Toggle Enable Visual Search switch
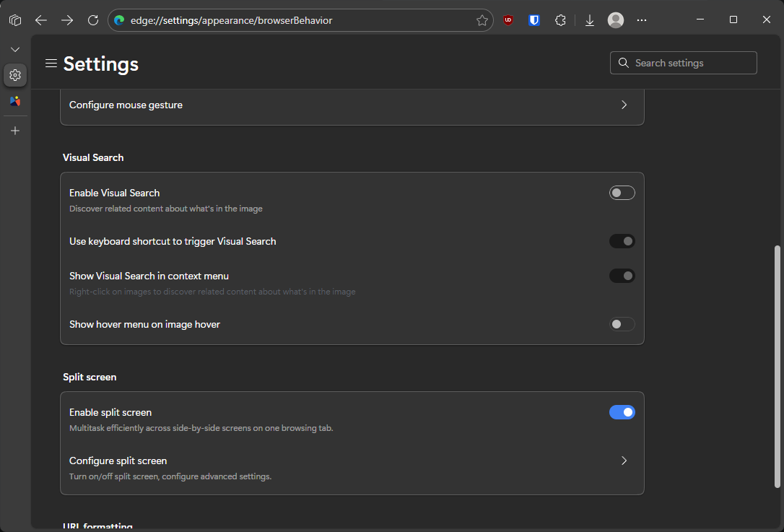This screenshot has width=784, height=532. pos(622,193)
